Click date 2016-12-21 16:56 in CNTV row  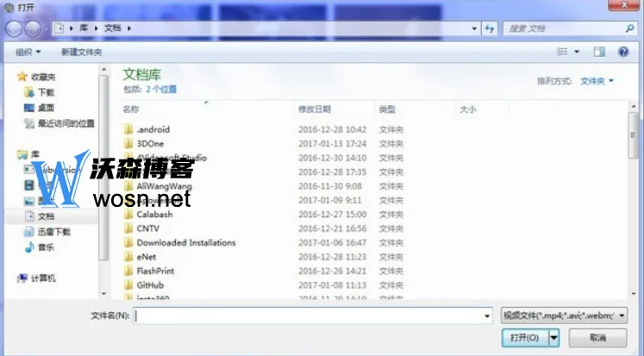pos(332,228)
